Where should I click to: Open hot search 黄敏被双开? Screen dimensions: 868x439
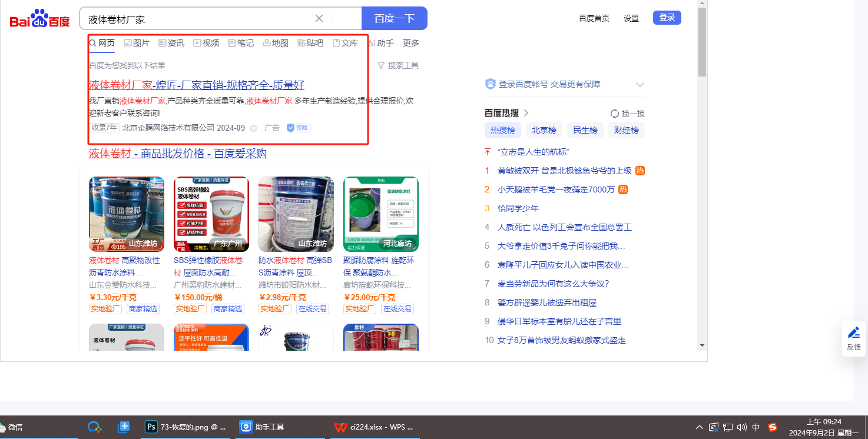(x=564, y=171)
